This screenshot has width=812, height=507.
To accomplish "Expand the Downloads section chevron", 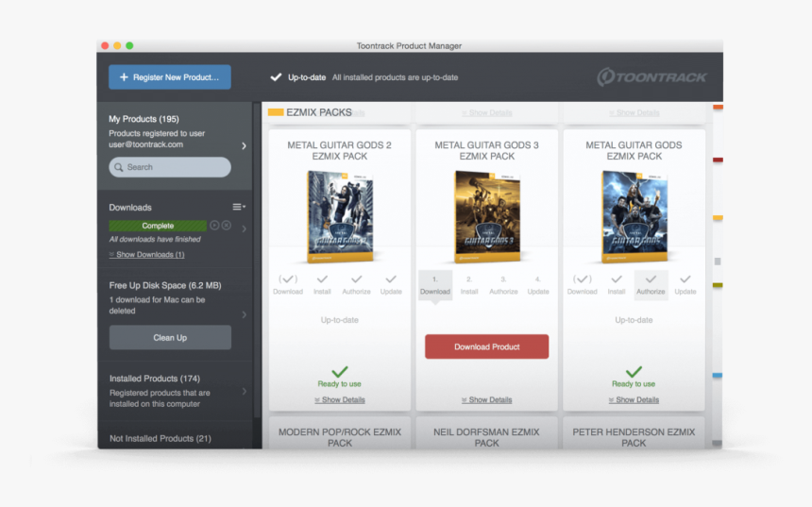I will pos(244,228).
